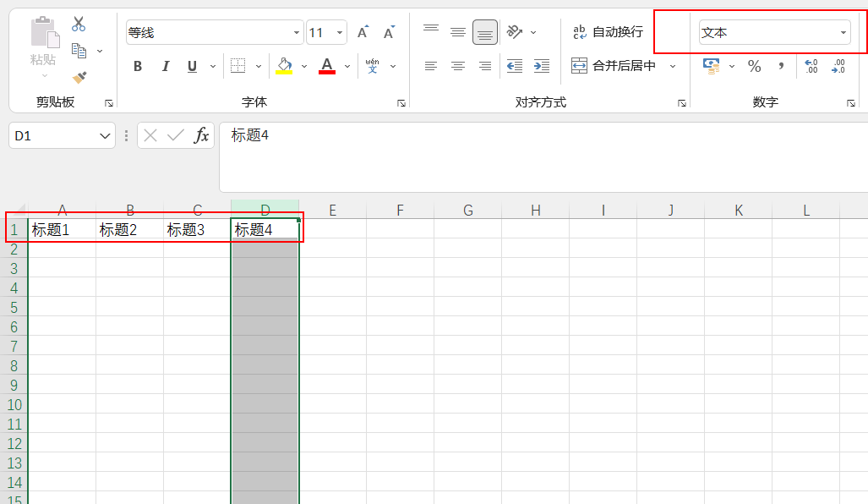Apply Percent Style

tap(755, 67)
